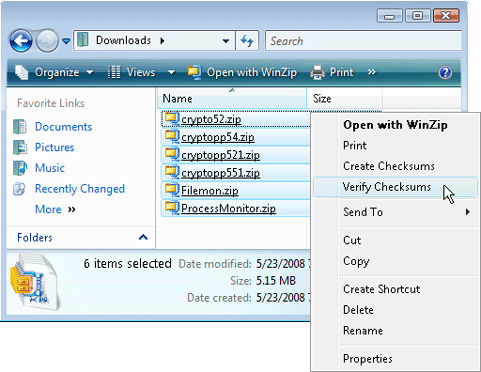Image resolution: width=481 pixels, height=372 pixels.
Task: Click the Recently Changed search icon
Action: [19, 189]
